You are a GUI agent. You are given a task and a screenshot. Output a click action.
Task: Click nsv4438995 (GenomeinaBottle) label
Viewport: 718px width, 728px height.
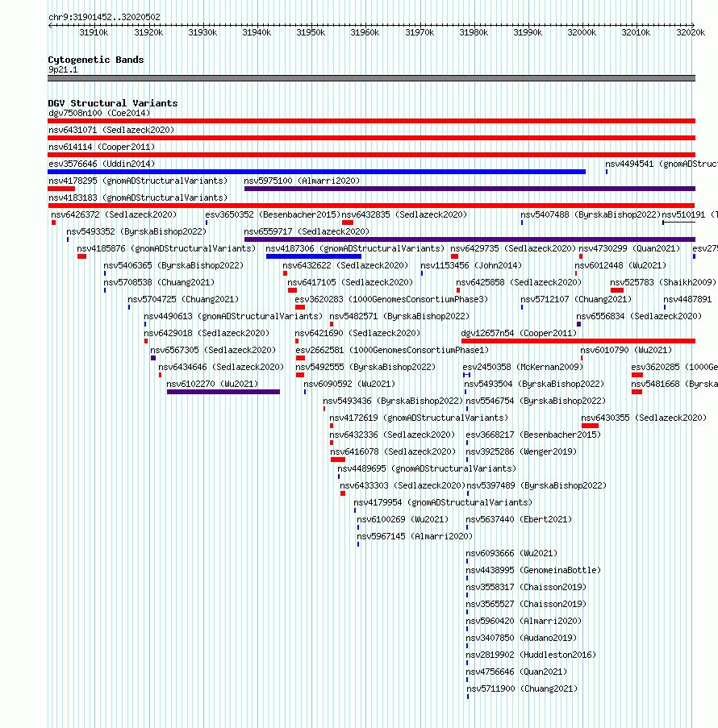tap(533, 571)
